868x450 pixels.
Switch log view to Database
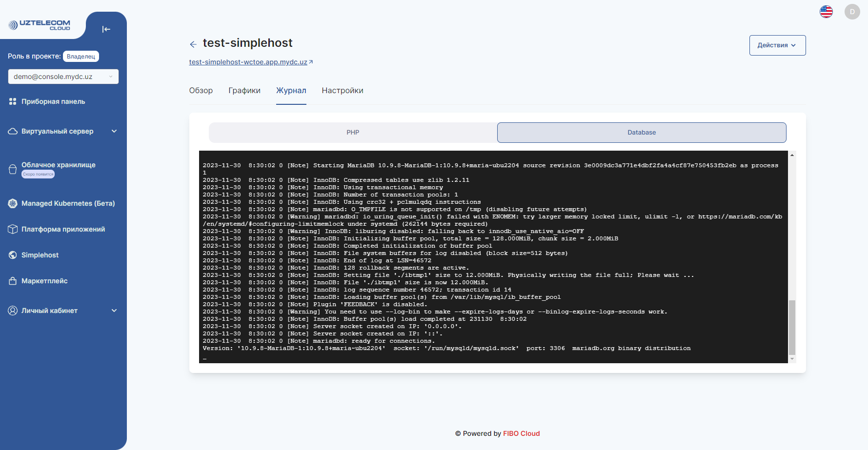coord(641,132)
